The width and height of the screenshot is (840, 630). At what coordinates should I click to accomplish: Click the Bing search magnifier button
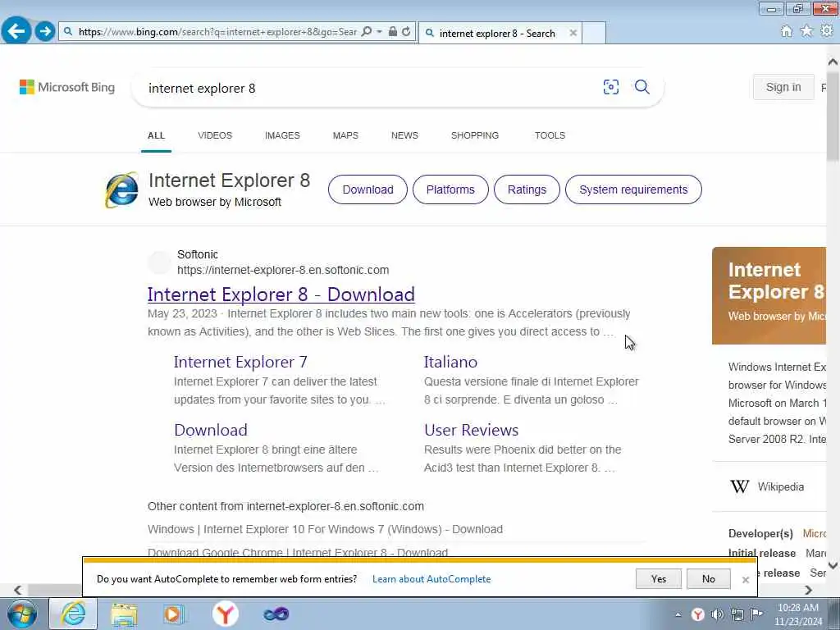pyautogui.click(x=641, y=87)
